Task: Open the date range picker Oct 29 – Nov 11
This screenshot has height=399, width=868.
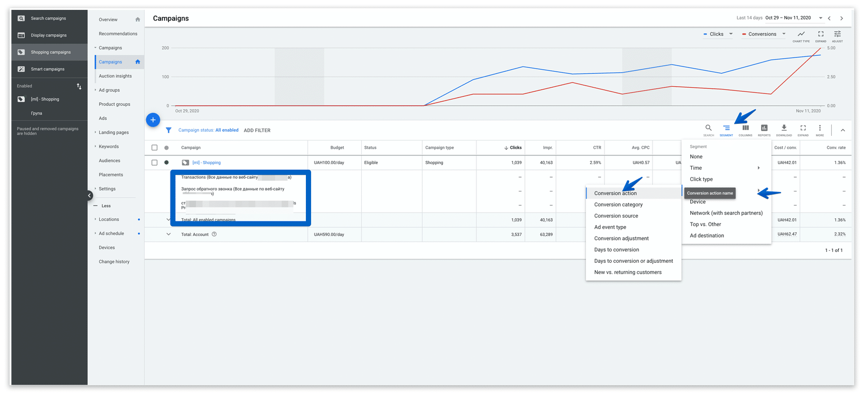Action: point(793,18)
